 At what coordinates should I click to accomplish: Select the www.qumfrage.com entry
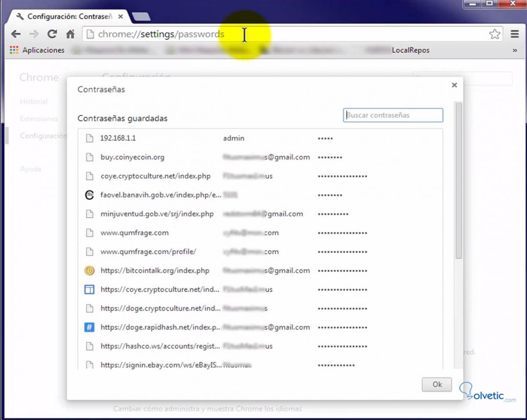click(x=260, y=233)
